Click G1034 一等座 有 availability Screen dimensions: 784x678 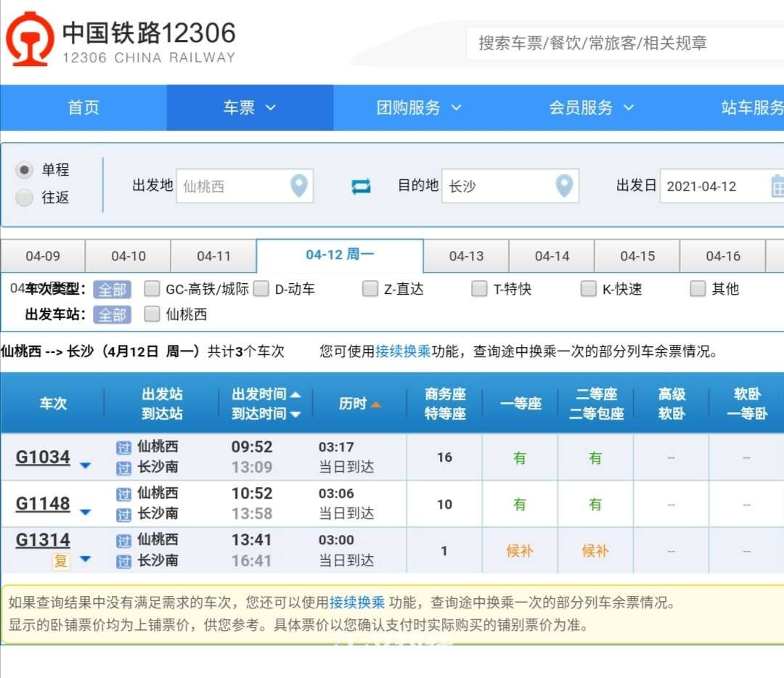(x=520, y=458)
